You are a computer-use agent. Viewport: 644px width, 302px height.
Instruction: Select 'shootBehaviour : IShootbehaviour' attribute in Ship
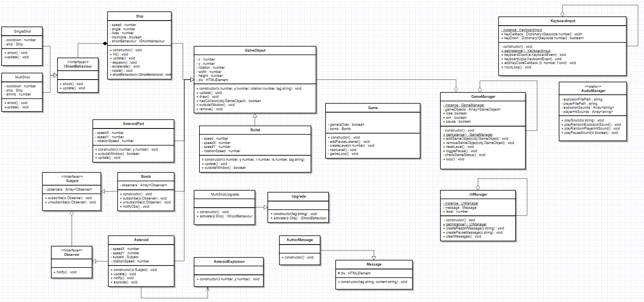137,41
